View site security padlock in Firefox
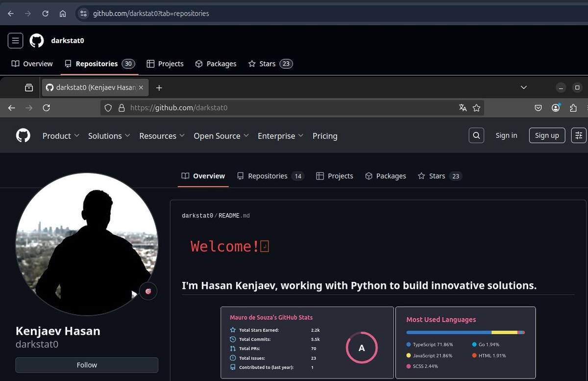This screenshot has width=588, height=381. coord(122,108)
